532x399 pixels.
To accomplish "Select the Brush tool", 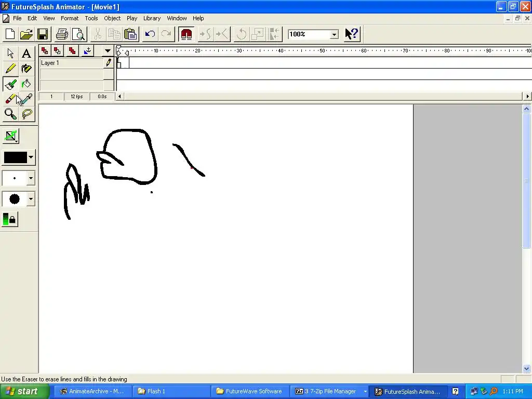I will pyautogui.click(x=10, y=84).
